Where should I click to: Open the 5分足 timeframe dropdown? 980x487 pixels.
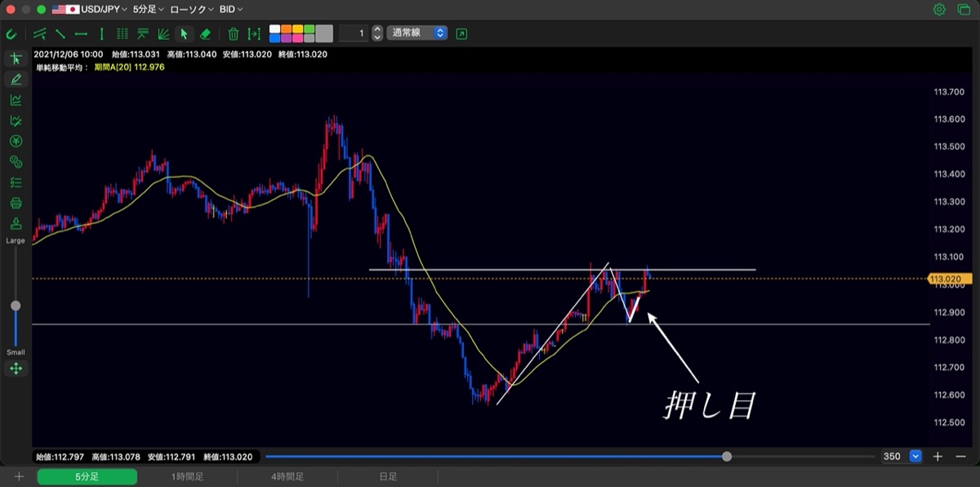coord(149,10)
